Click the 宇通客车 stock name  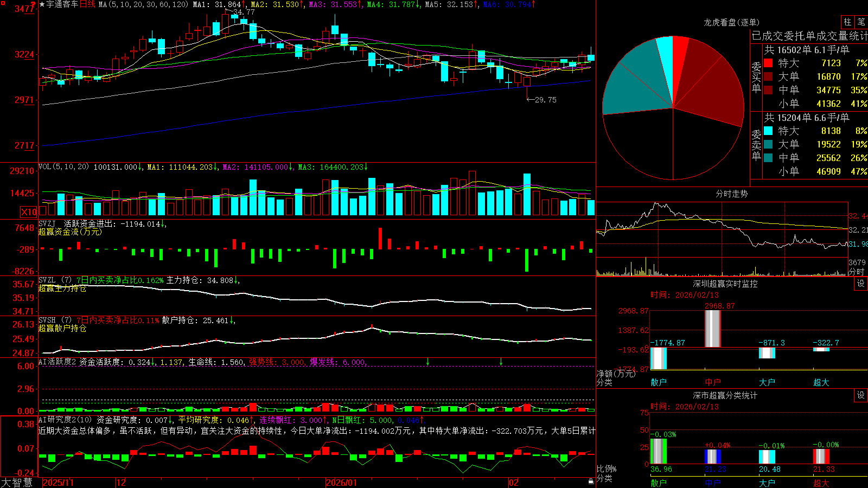tap(62, 4)
